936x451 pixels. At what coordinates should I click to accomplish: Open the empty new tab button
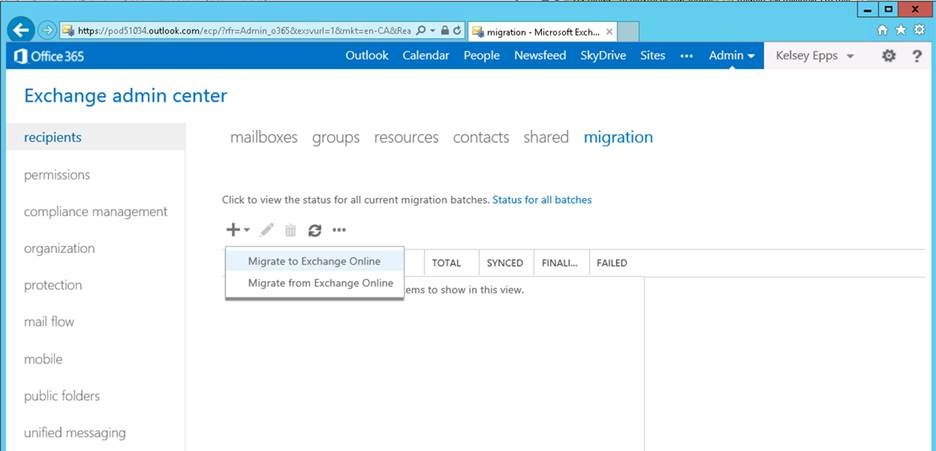[628, 32]
